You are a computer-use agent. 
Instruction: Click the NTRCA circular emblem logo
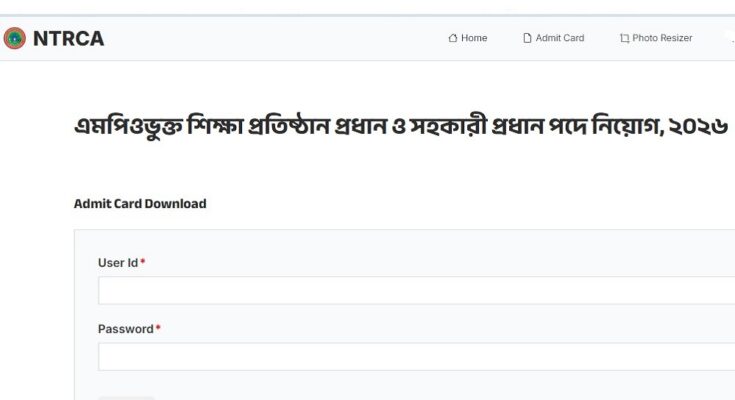pos(15,39)
